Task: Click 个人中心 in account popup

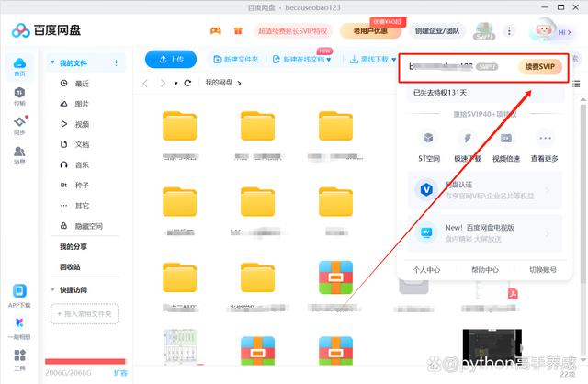Action: click(x=426, y=269)
